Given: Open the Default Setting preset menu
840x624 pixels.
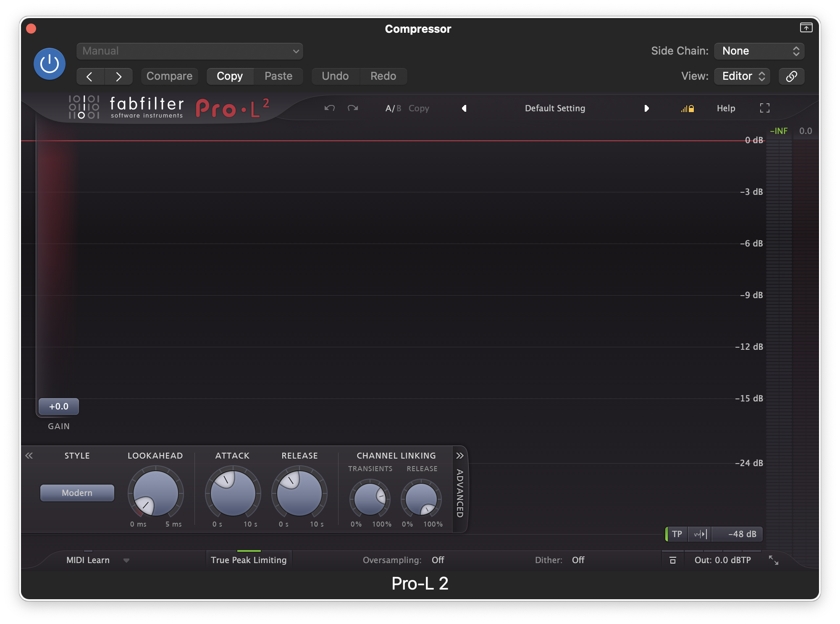Looking at the screenshot, I should tap(555, 108).
